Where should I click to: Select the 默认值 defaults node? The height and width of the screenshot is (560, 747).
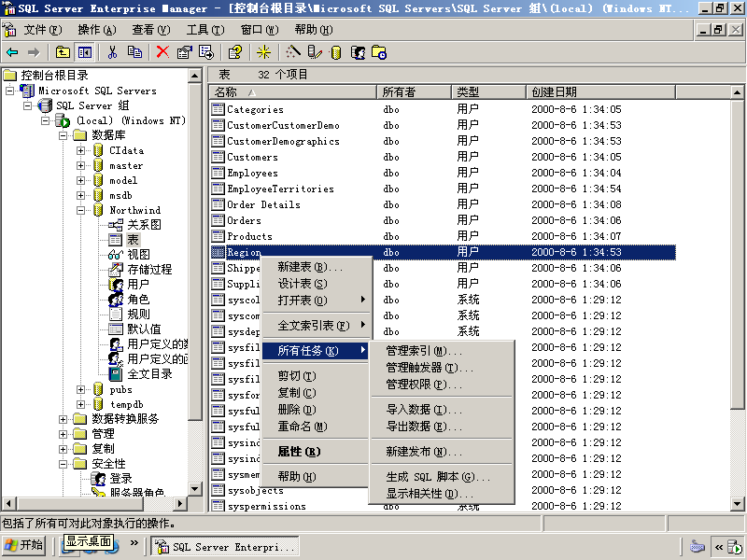pyautogui.click(x=144, y=329)
